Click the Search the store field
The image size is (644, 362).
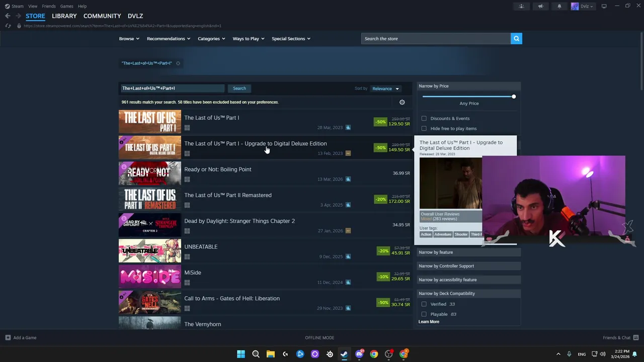[436, 39]
